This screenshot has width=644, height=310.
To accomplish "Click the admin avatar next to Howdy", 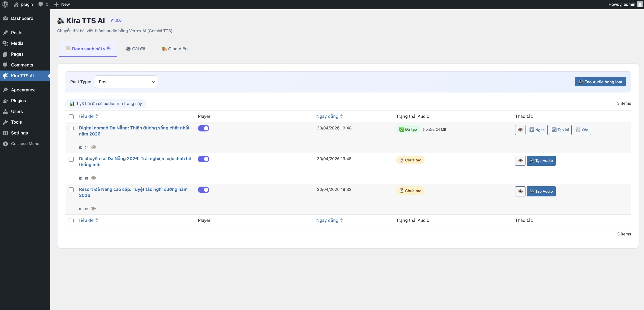I will point(640,4).
